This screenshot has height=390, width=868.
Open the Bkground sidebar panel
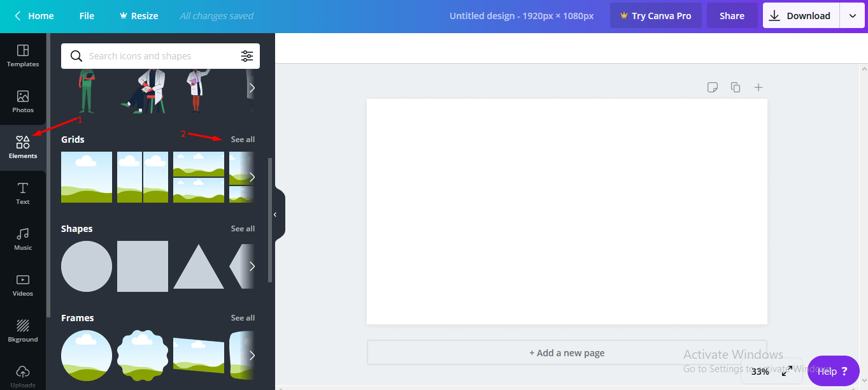[23, 331]
